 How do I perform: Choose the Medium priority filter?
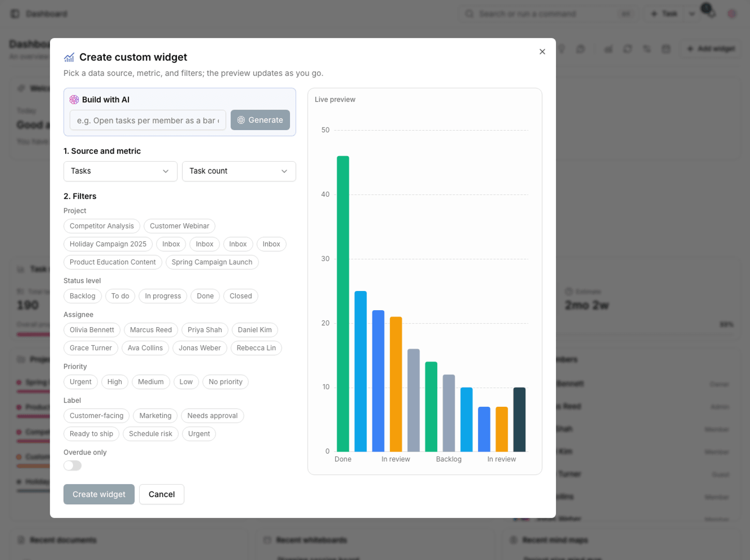(x=151, y=382)
